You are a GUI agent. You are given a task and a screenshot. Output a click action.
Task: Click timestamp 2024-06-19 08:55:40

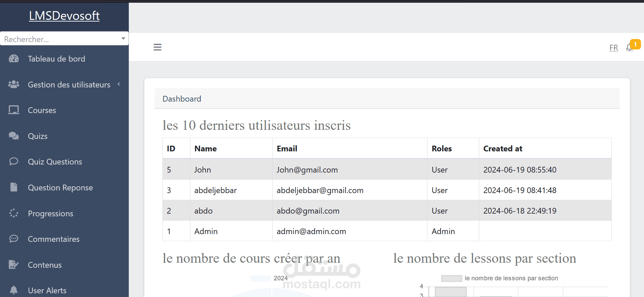click(520, 170)
